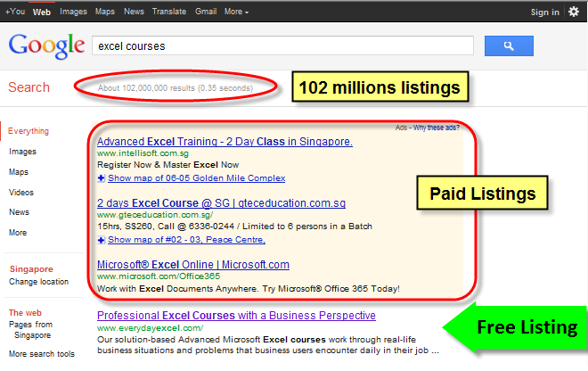Expand More in the left sidebar
Viewport: 588px width, 371px height.
[x=18, y=233]
